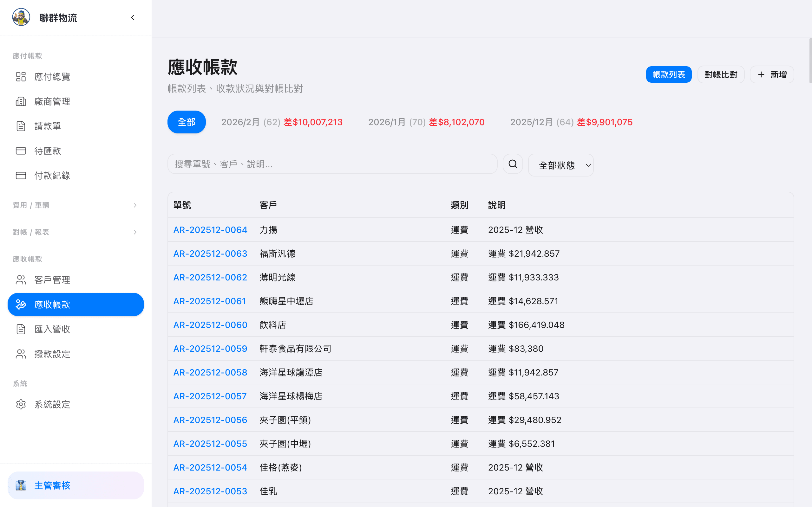Collapse the sidebar with the chevron

132,17
